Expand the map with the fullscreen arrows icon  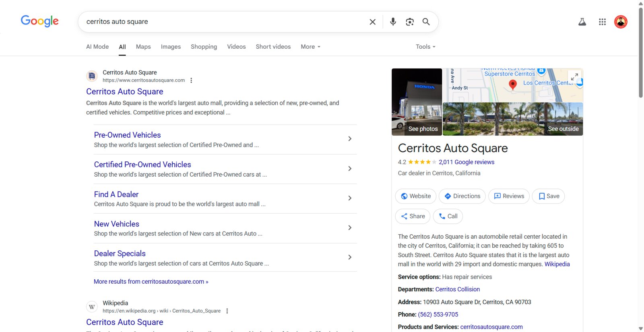[574, 76]
